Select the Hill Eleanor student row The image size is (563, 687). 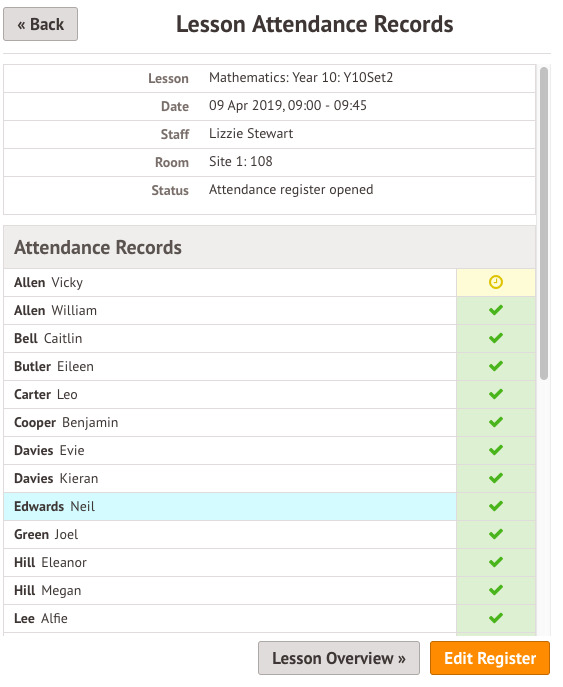pos(230,563)
